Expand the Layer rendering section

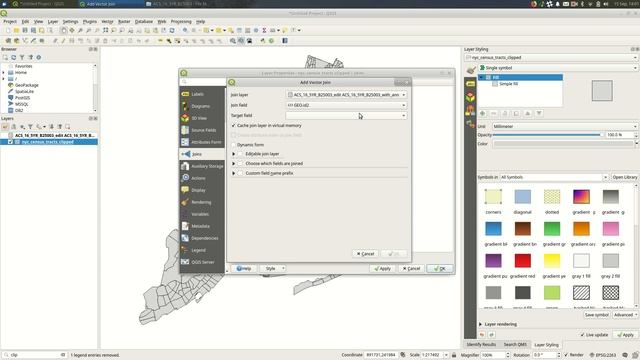(481, 324)
